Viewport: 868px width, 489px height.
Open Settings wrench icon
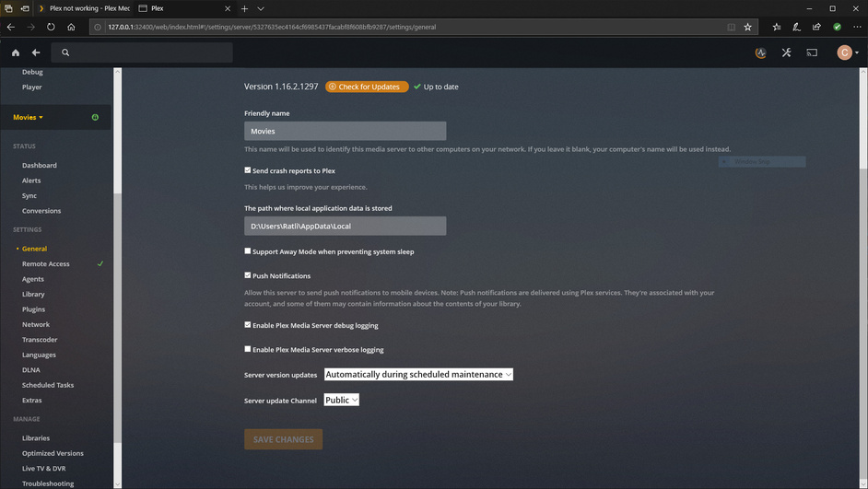click(x=786, y=52)
